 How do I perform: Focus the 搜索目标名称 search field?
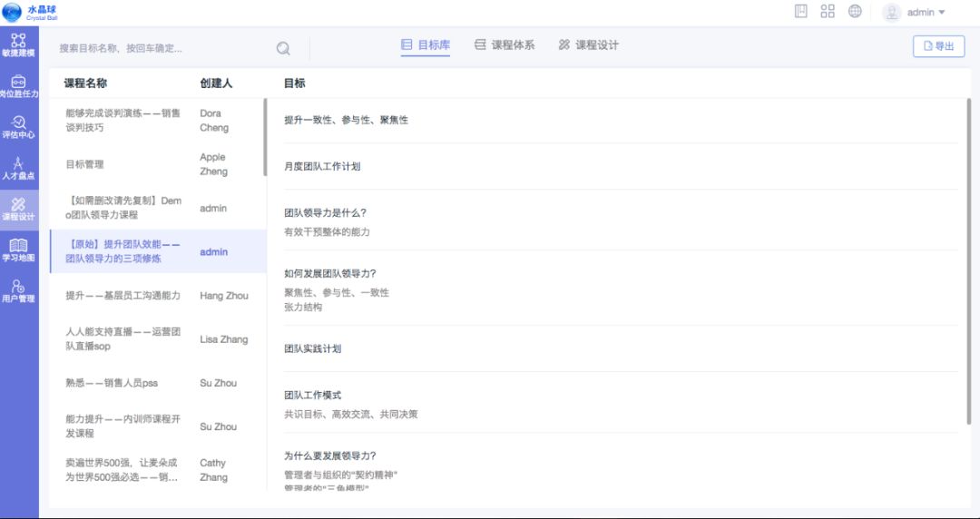163,48
